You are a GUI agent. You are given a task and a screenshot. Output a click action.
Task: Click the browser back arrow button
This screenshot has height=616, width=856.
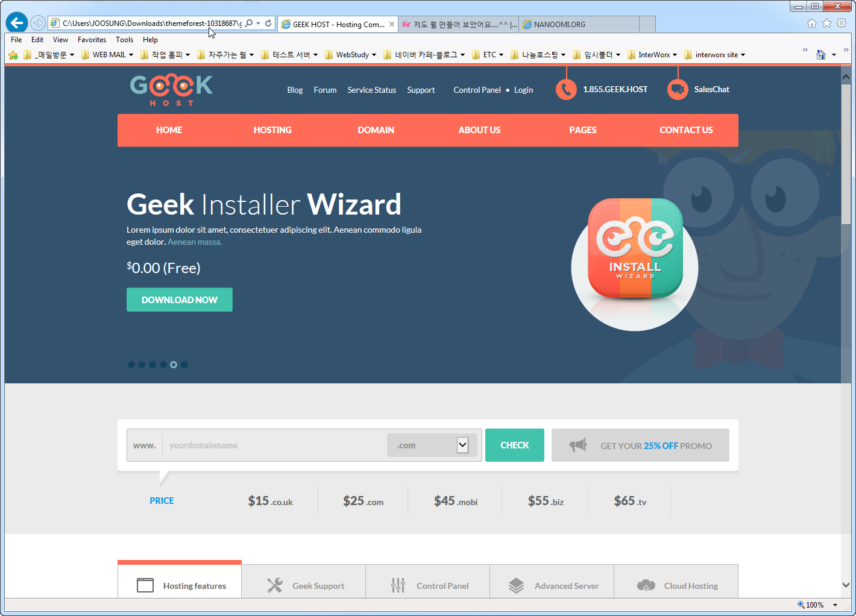pyautogui.click(x=17, y=23)
